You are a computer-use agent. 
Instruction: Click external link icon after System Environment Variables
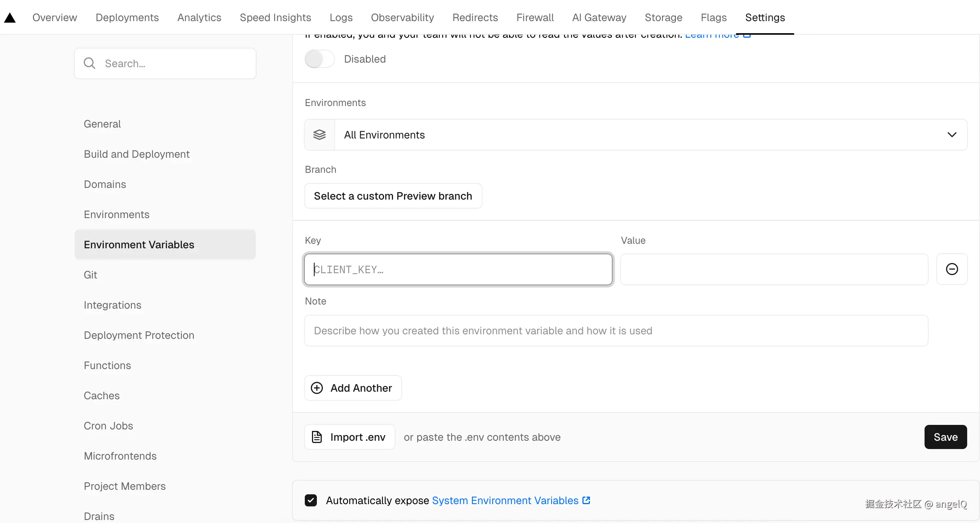pos(586,500)
